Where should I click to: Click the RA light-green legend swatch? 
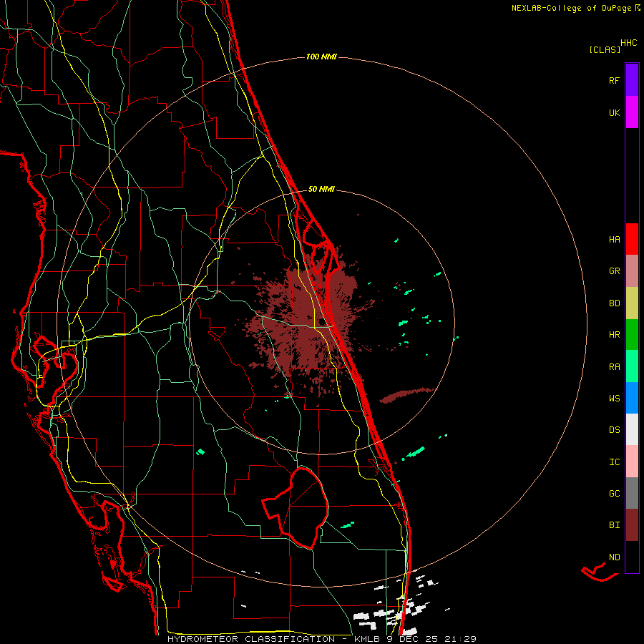tap(632, 366)
